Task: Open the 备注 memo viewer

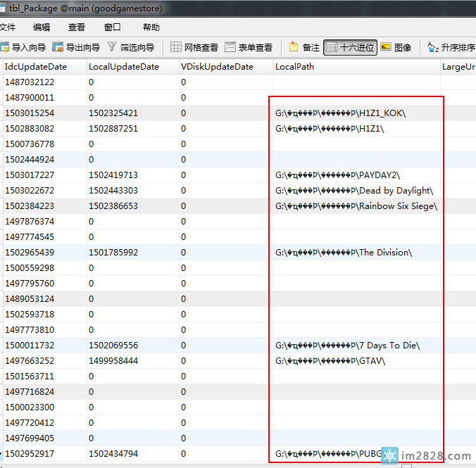Action: (x=304, y=48)
